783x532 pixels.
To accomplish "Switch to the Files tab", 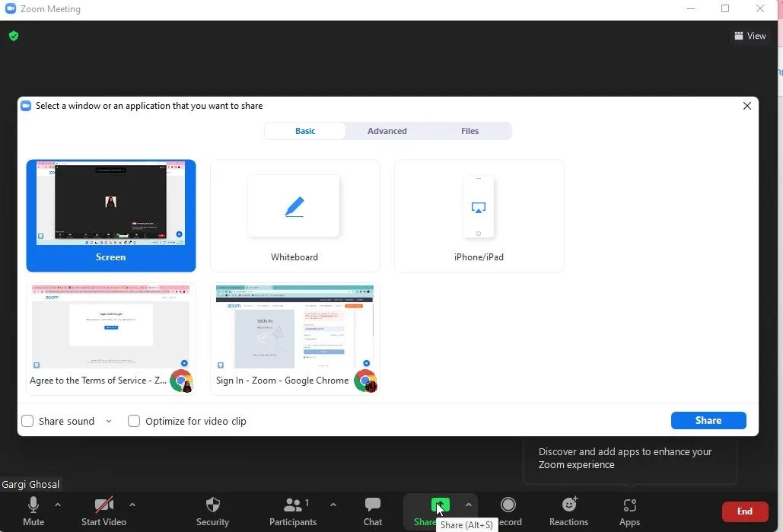I will coord(470,131).
